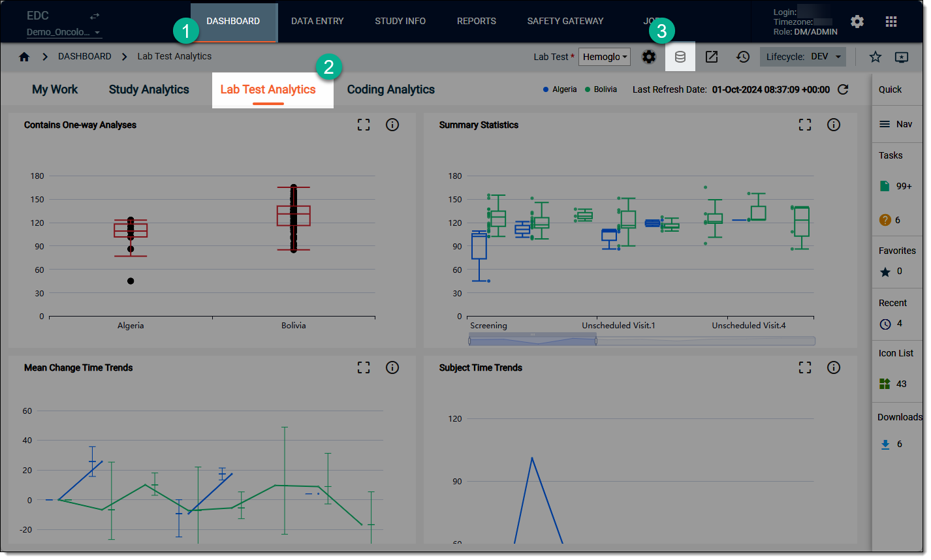Image resolution: width=931 pixels, height=560 pixels.
Task: Switch to DASHBOARD top menu
Action: pyautogui.click(x=233, y=22)
